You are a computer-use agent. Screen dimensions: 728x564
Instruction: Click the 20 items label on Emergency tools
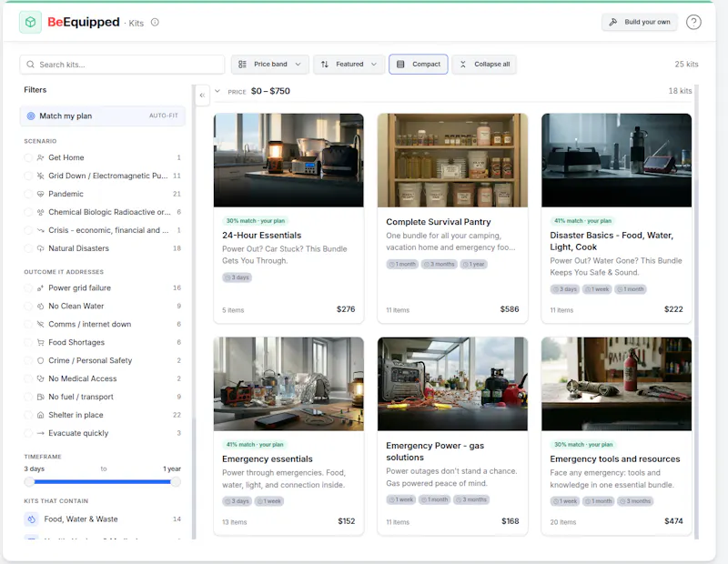coord(562,522)
